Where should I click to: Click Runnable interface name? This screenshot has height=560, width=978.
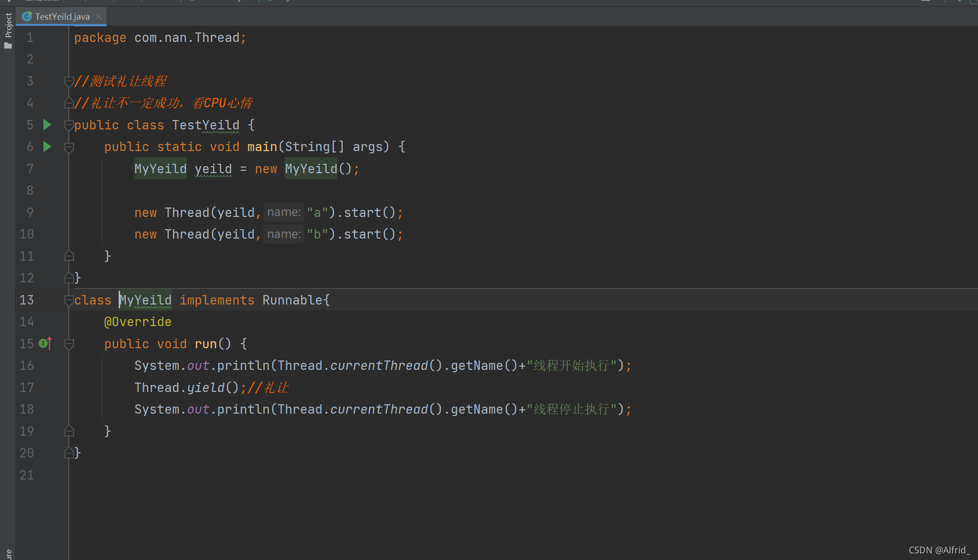[292, 300]
